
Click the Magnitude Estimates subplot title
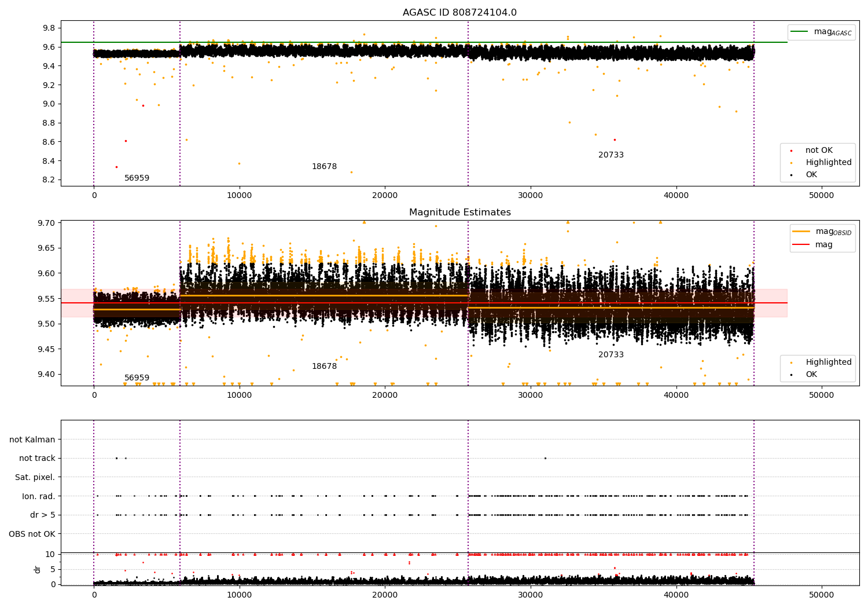(x=459, y=213)
